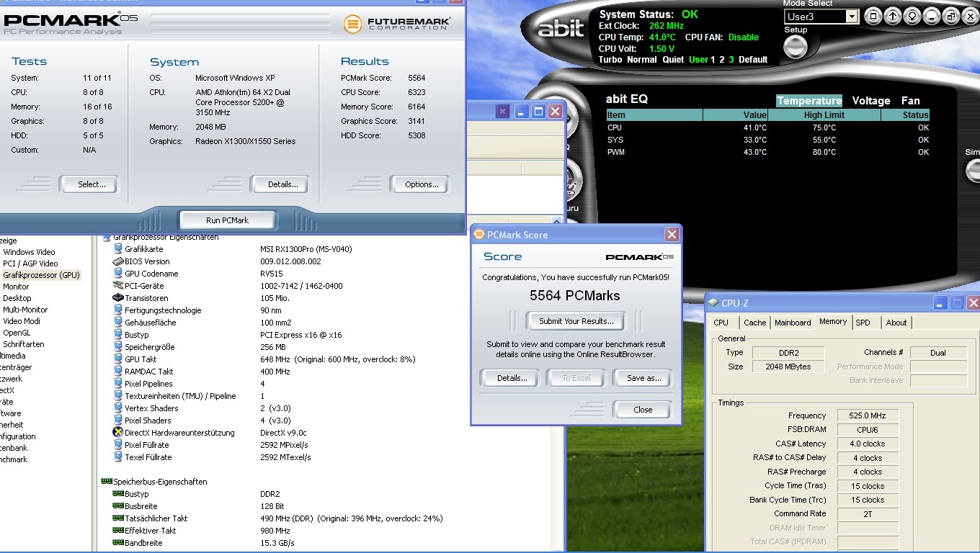980x553 pixels.
Task: Click the abit logo
Action: (x=561, y=28)
